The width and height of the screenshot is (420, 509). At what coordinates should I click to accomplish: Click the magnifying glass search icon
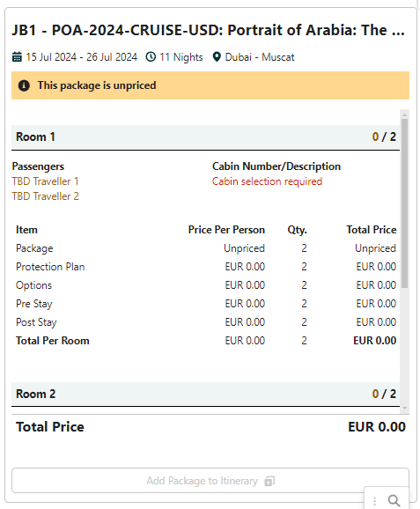(x=394, y=500)
